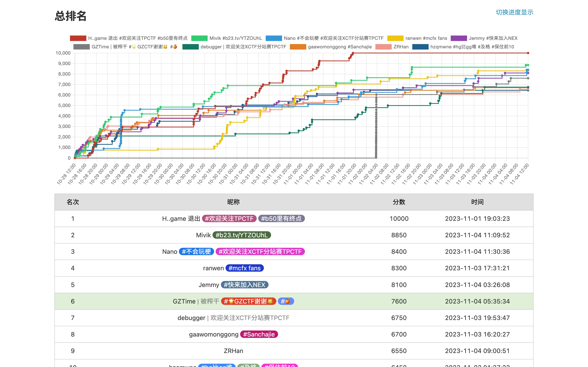
Task: Hide the yellow ranwen legend series
Action: tap(395, 38)
